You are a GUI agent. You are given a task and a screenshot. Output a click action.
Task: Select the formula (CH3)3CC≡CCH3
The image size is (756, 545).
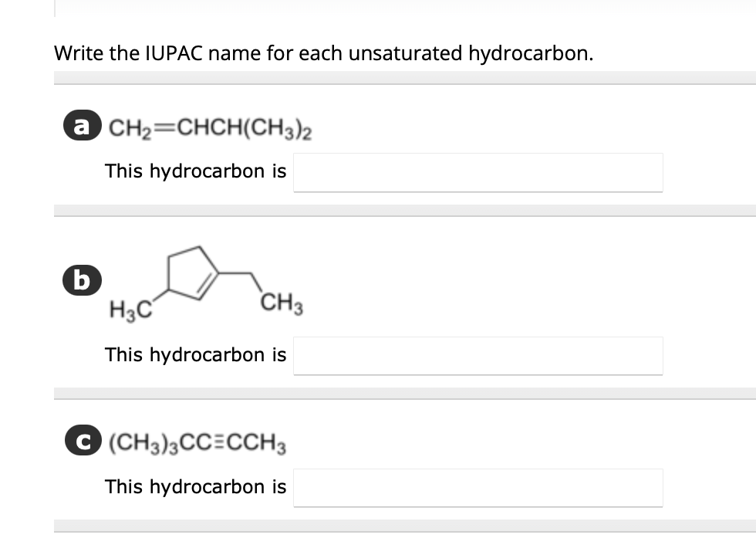click(199, 442)
